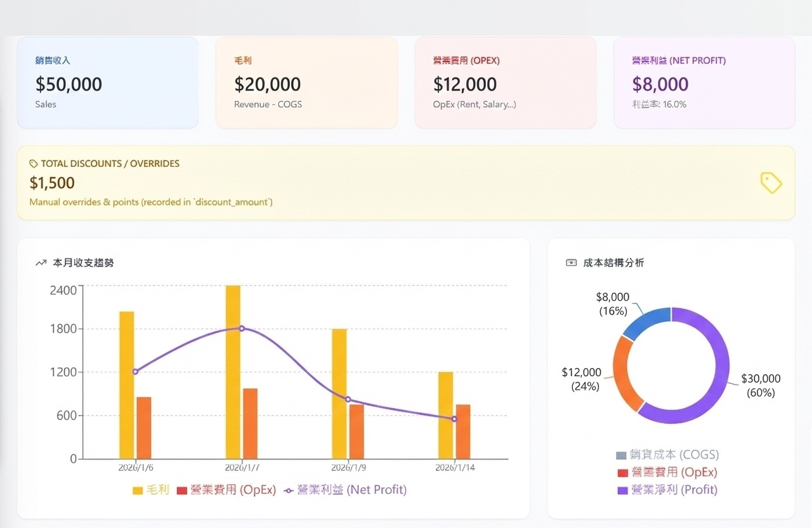Click the large tag icon in discounts banner

click(771, 183)
